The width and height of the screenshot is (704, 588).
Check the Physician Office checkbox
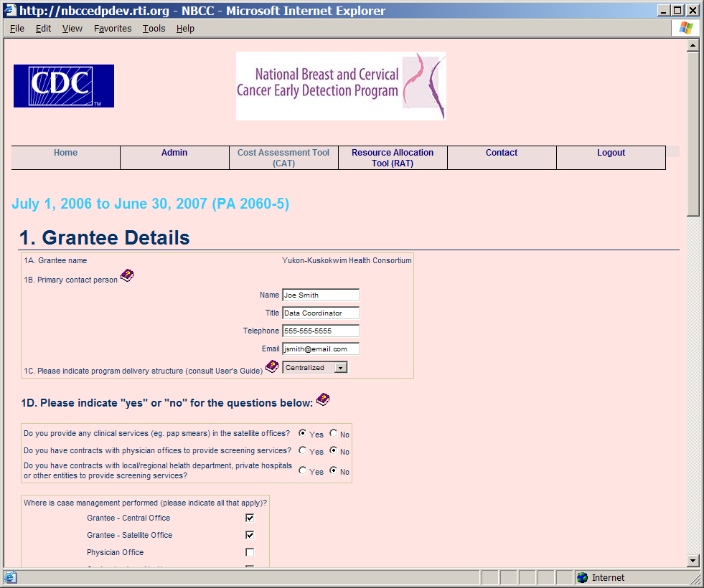click(x=250, y=552)
